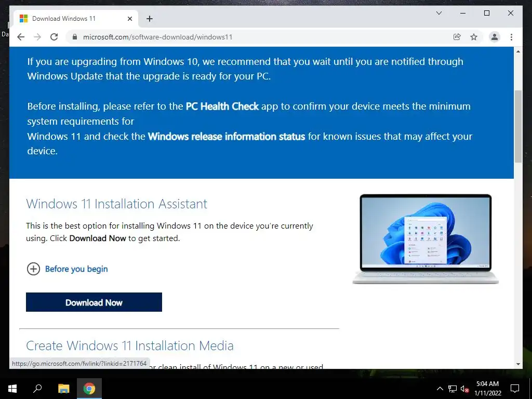Click the padlock site info icon
Screen dimensions: 532x399
click(x=75, y=37)
